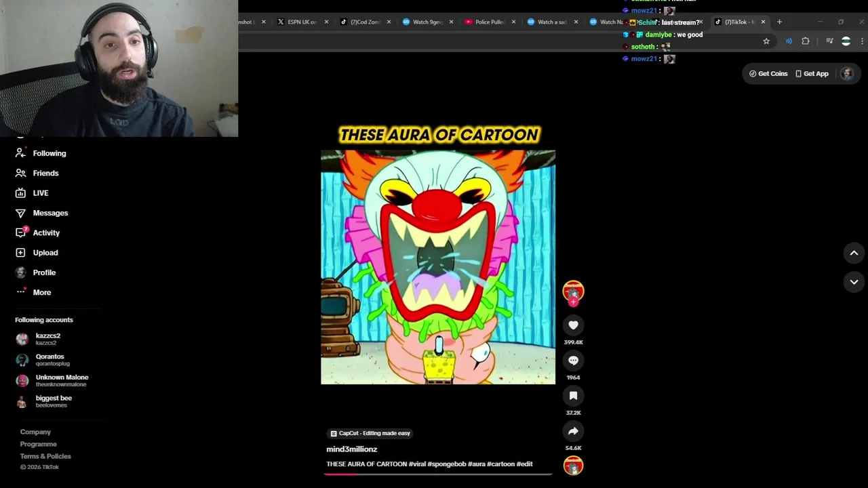Switch to the Police Pulled YouTube tab

coord(490,22)
